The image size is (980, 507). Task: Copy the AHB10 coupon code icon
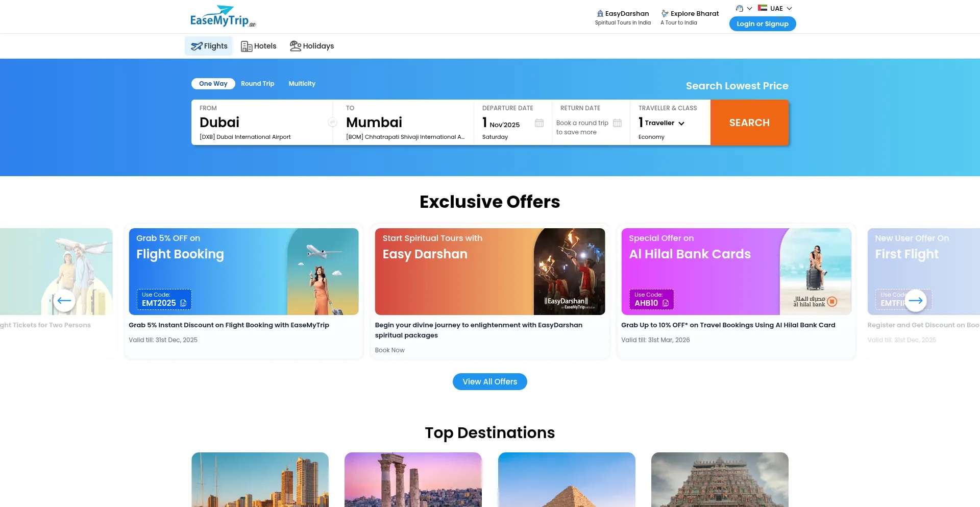(x=666, y=303)
